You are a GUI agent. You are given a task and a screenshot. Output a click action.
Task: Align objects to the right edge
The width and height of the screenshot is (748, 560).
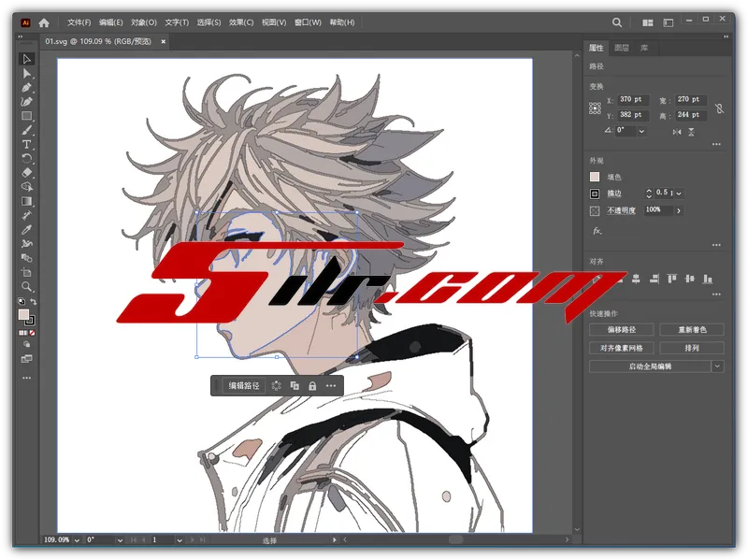click(x=654, y=279)
